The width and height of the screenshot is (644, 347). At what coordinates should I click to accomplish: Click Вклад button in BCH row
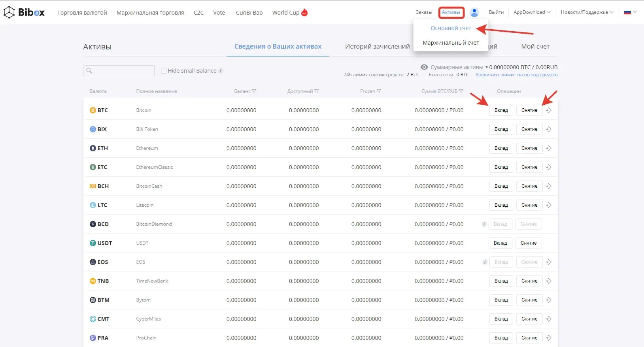[501, 186]
